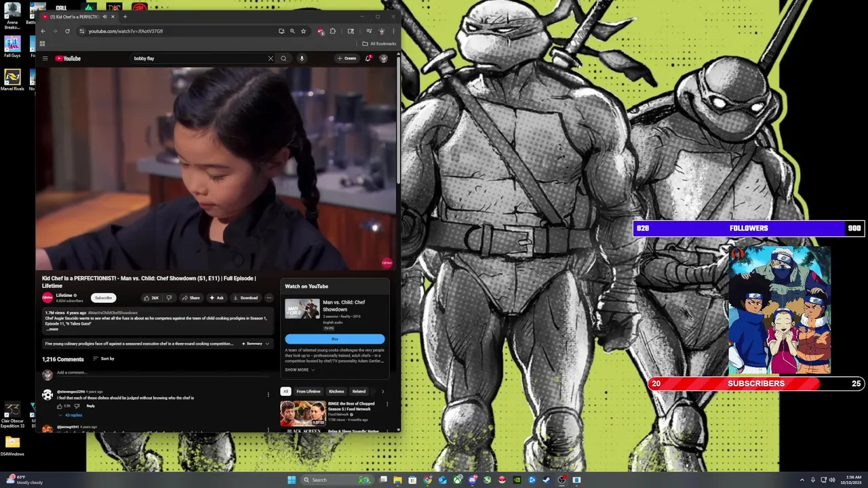Show more chips with the right arrow

click(382, 391)
